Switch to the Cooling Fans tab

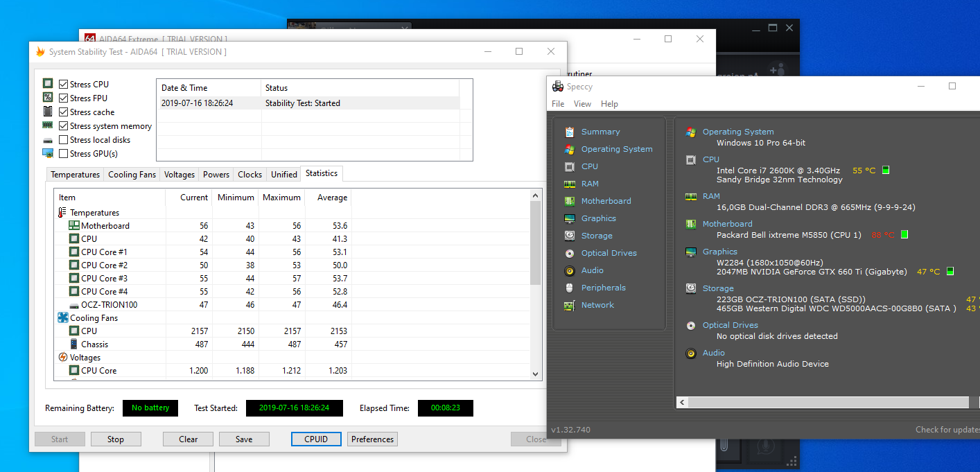pyautogui.click(x=132, y=175)
